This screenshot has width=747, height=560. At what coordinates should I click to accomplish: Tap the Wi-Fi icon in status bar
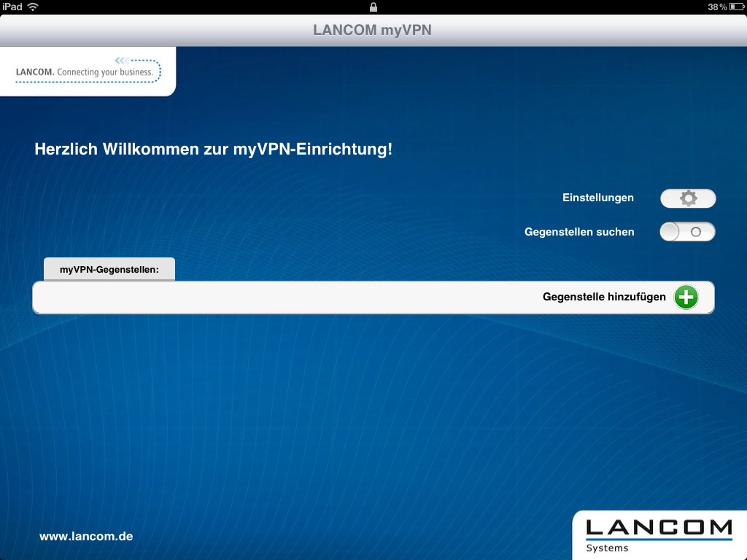34,7
